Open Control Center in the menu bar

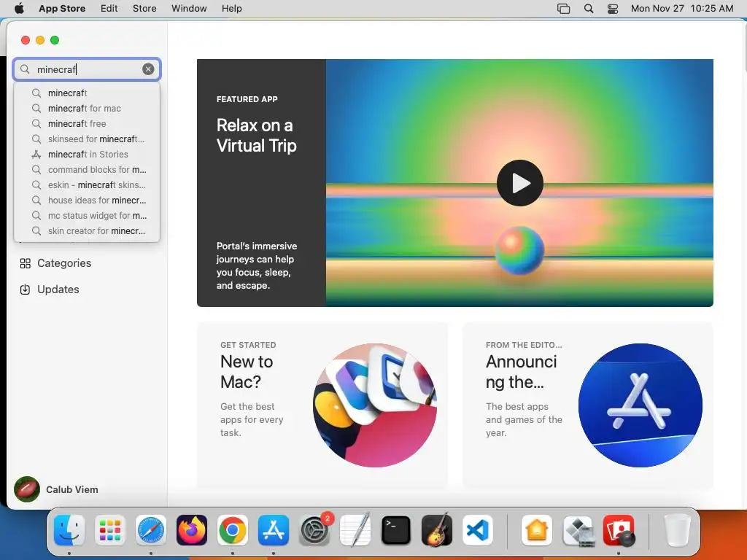(x=613, y=9)
